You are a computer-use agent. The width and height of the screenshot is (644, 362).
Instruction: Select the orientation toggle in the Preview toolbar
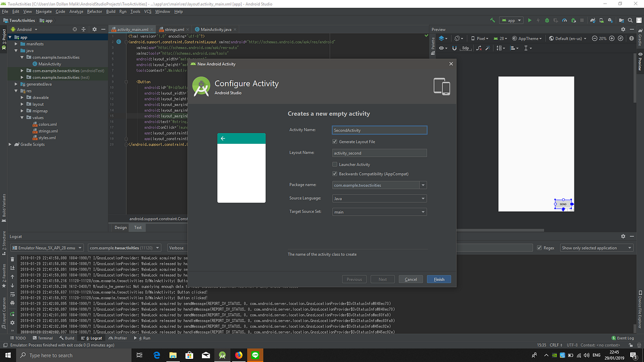457,38
